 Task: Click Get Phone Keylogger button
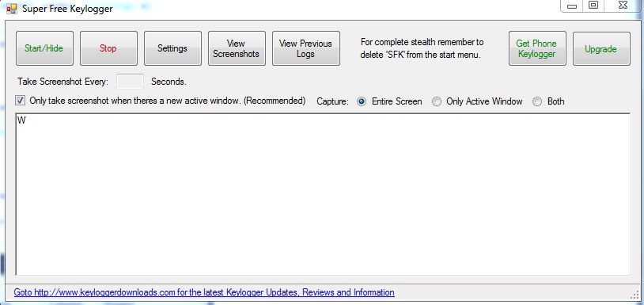pos(537,48)
